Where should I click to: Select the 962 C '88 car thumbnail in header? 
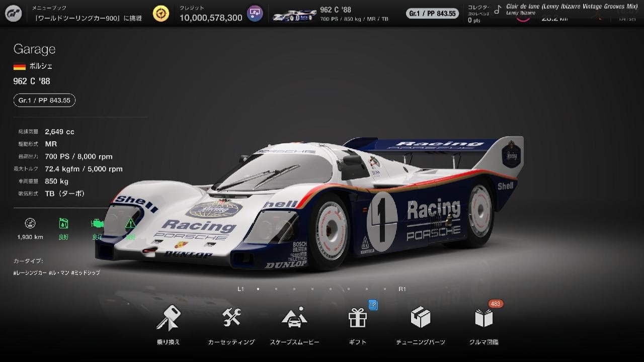click(x=294, y=16)
